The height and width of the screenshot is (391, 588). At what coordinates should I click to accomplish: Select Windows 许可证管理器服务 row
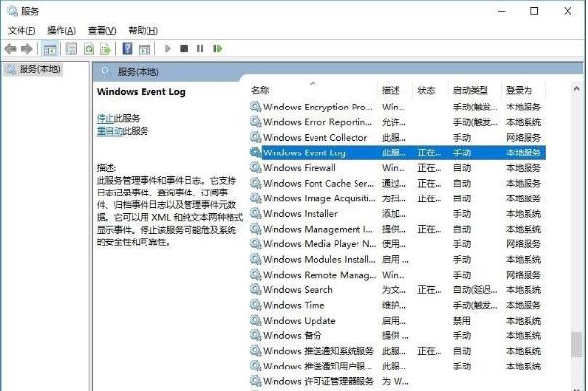coord(398,381)
